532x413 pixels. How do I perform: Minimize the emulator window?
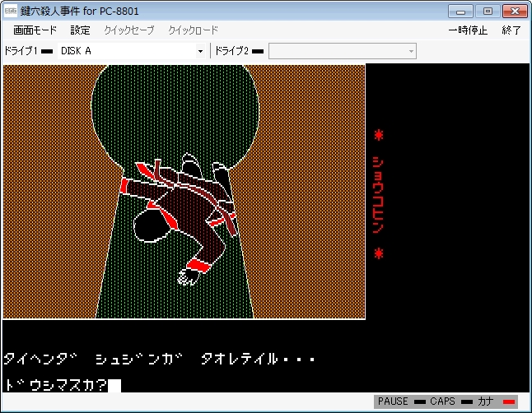[460, 12]
